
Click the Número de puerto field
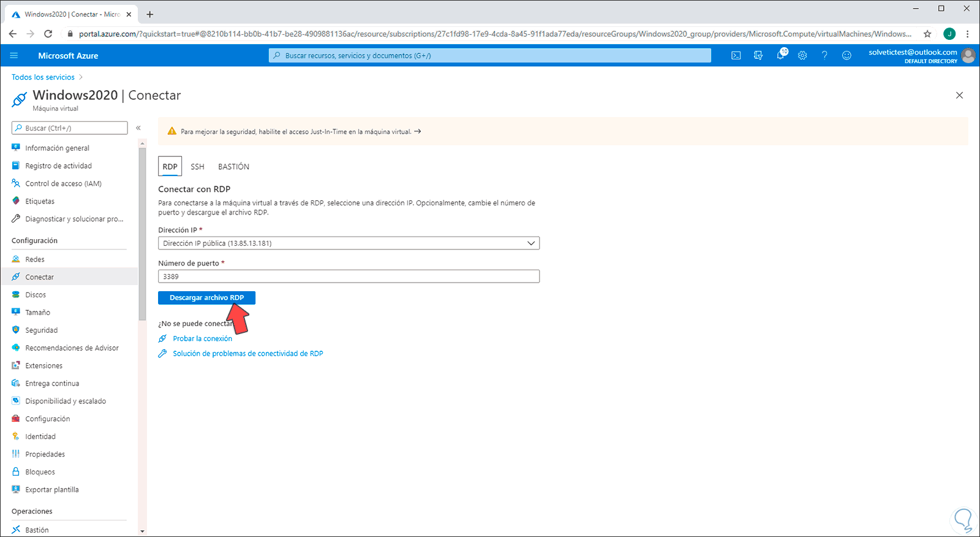coord(349,276)
